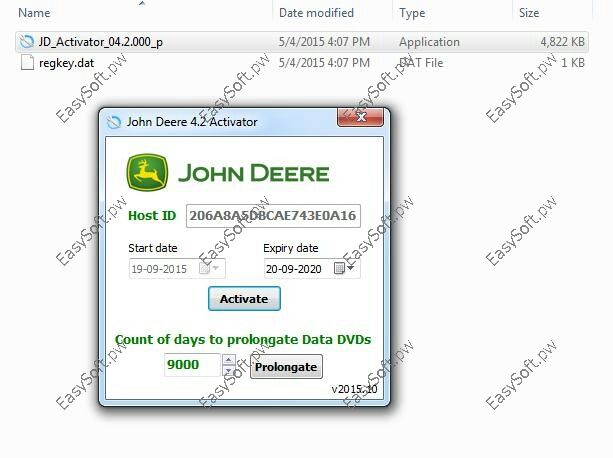Click the Expiry date label
This screenshot has height=458, width=613.
tap(290, 248)
